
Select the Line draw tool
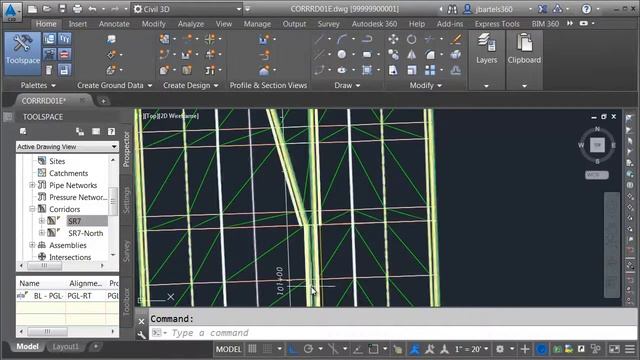[x=319, y=39]
